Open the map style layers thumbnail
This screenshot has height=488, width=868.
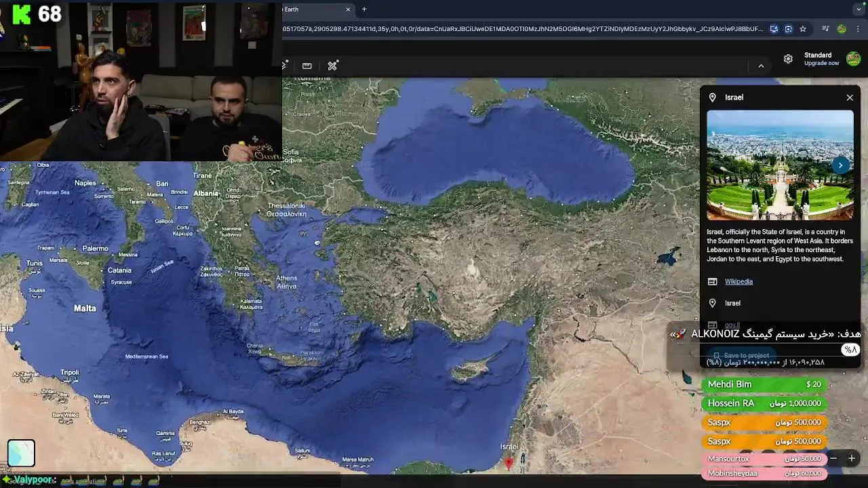pyautogui.click(x=21, y=453)
